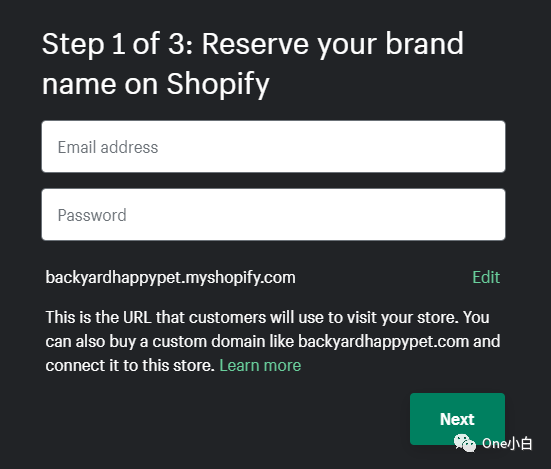Click the WeChat logo watermark icon
The width and height of the screenshot is (551, 469).
click(465, 443)
